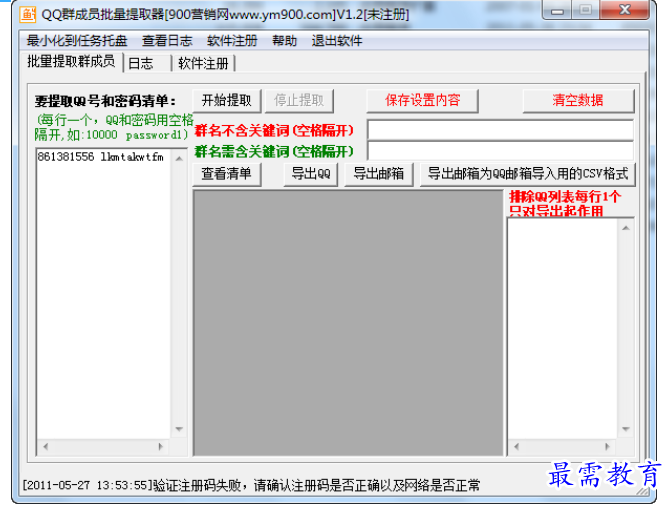Click the 查看清单 button
Viewport: 670px width, 506px height.
tap(226, 174)
